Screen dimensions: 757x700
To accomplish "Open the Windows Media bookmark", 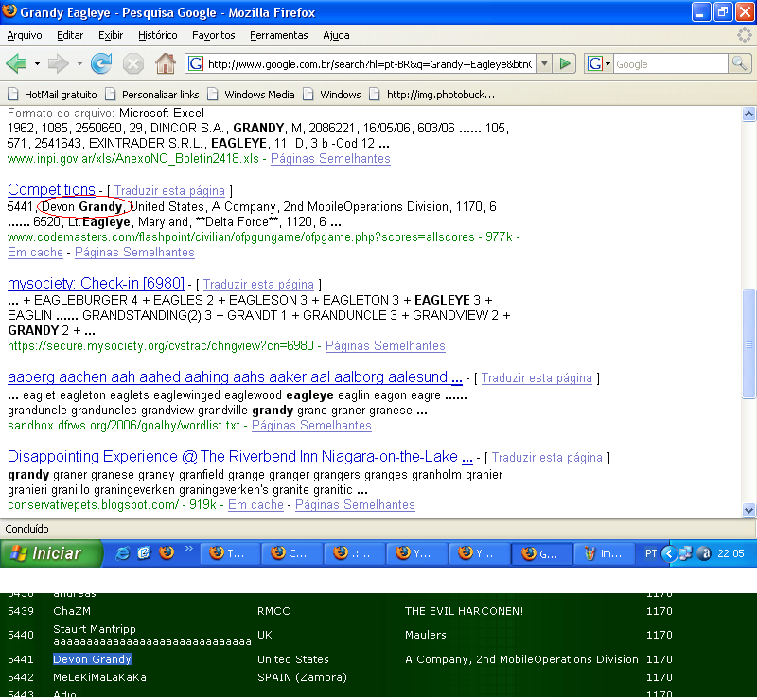I will click(251, 95).
